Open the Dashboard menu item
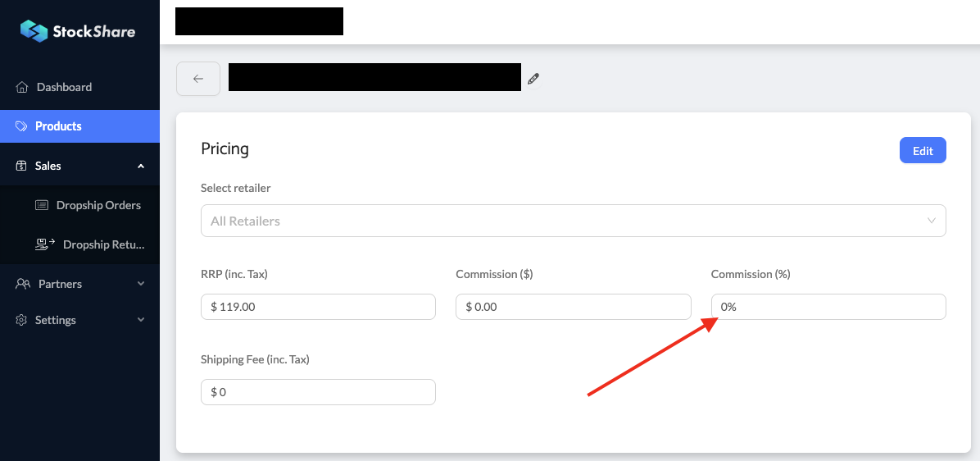The image size is (980, 461). tap(64, 87)
